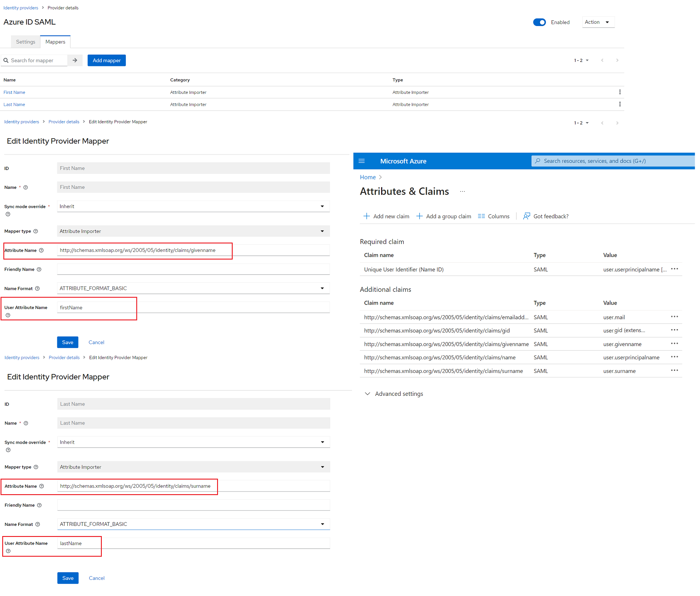The width and height of the screenshot is (700, 596).
Task: Click Got feedback? link
Action: pos(546,216)
